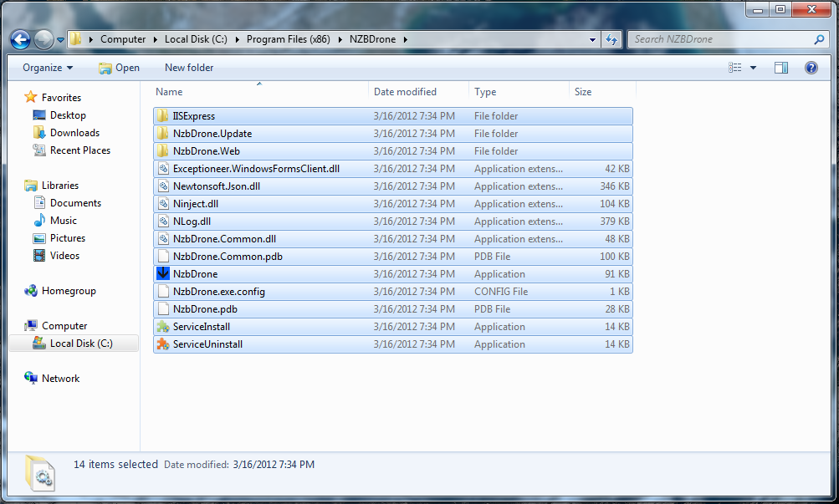Expand the view options dropdown arrow
Viewport: 839px width, 504px height.
tap(753, 68)
